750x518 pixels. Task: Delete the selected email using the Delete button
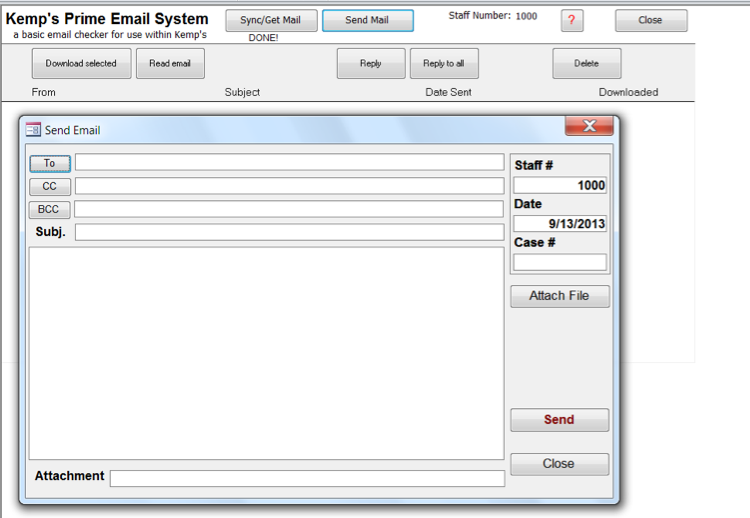point(586,64)
